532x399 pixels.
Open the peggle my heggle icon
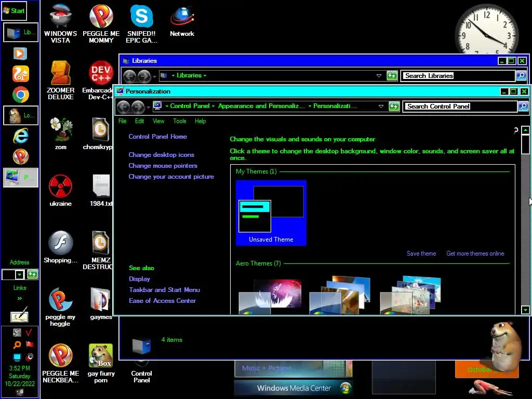point(60,307)
